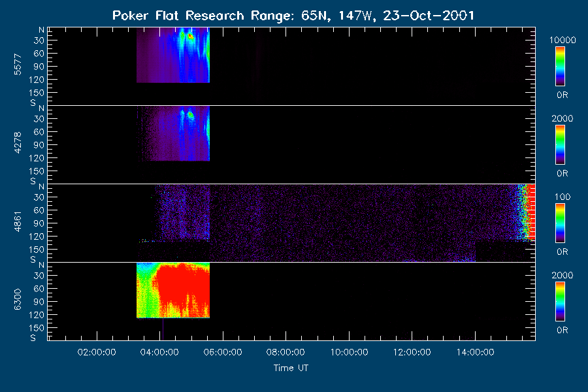Click the 120 tick label on the 4278 panel
Viewport: 588px width, 392px height.
(x=37, y=158)
